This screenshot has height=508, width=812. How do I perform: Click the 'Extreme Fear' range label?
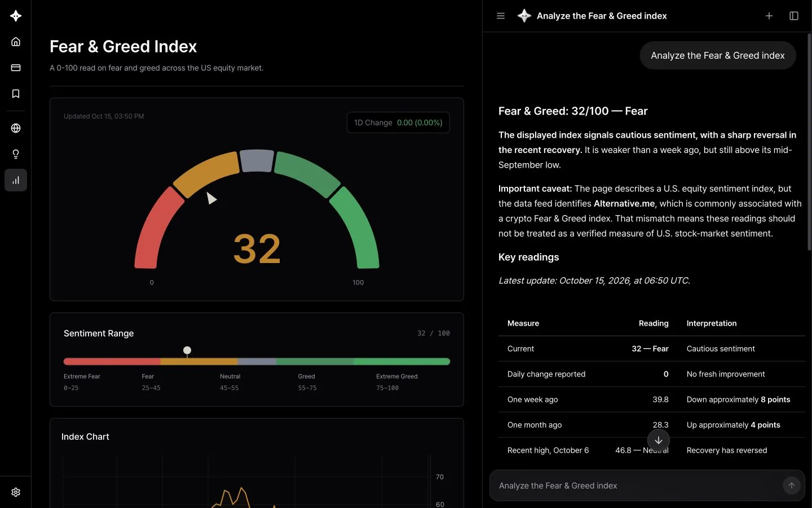coord(82,376)
